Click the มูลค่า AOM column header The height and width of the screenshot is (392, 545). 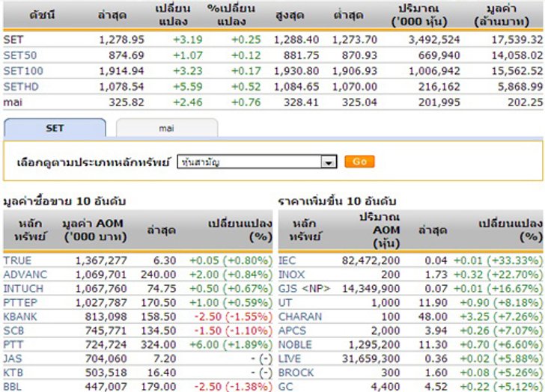pos(94,230)
